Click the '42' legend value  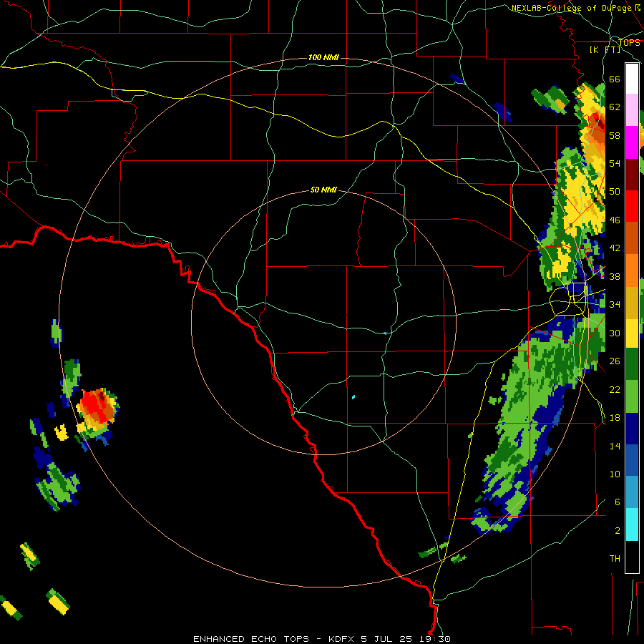pyautogui.click(x=615, y=248)
